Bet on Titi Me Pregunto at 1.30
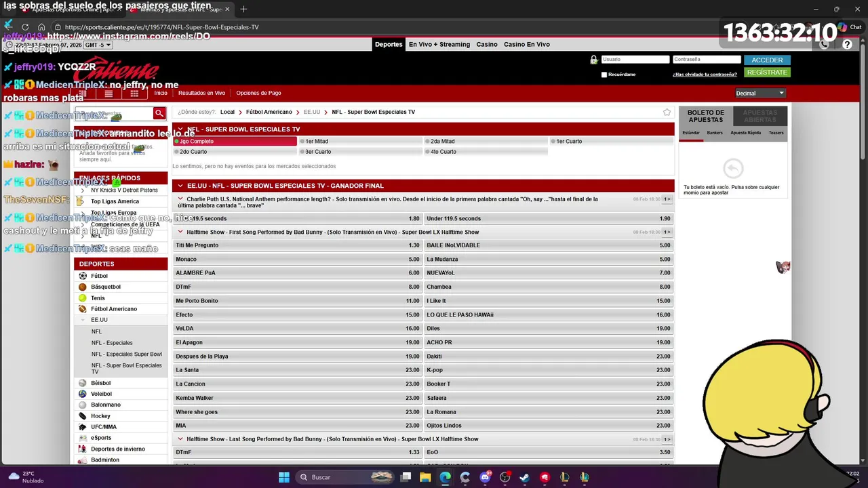The image size is (868, 488). [298, 245]
